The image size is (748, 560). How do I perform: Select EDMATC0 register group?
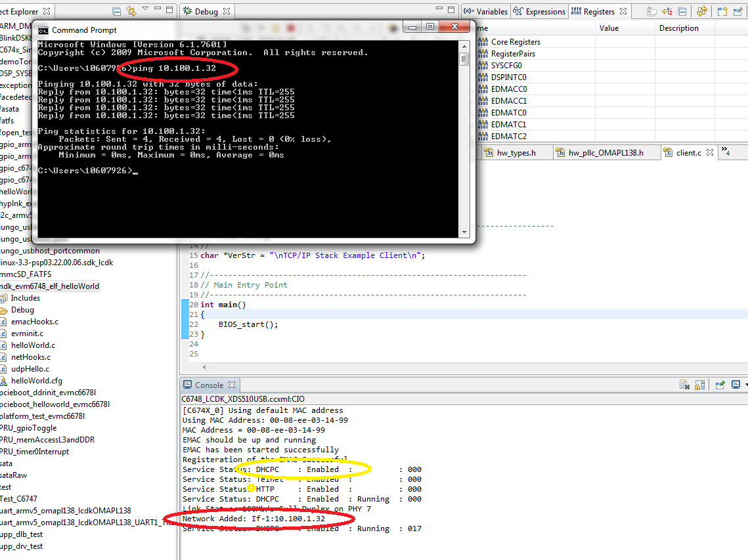click(509, 112)
